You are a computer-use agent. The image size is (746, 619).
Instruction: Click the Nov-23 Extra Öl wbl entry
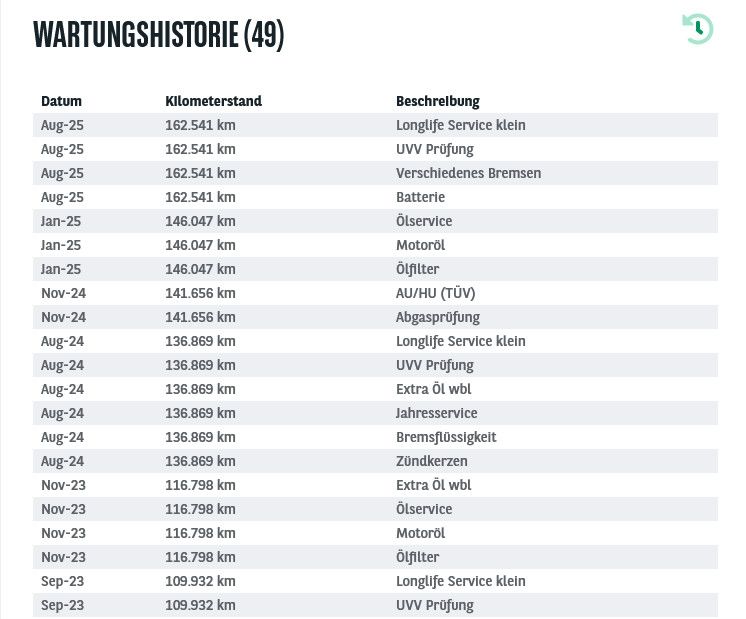(433, 485)
